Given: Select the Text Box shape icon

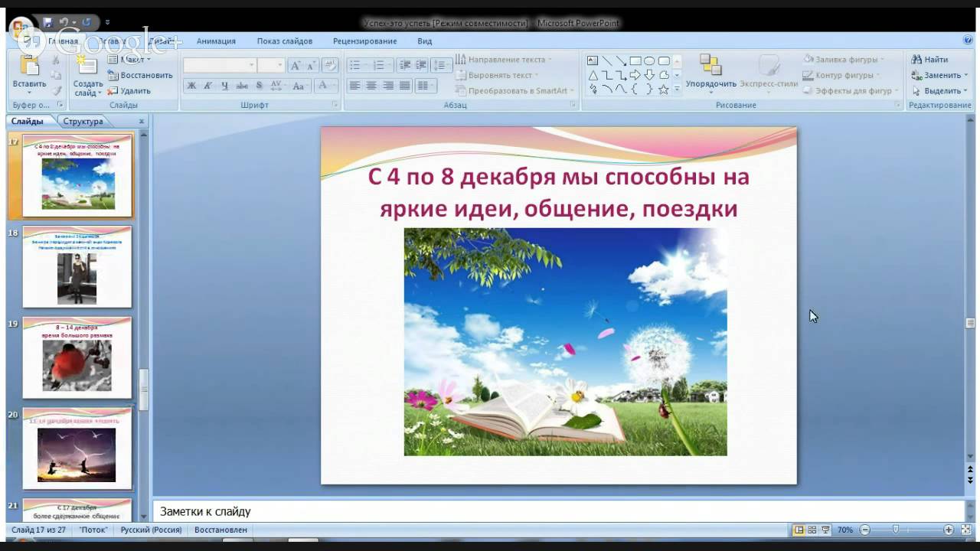Looking at the screenshot, I should pos(593,60).
